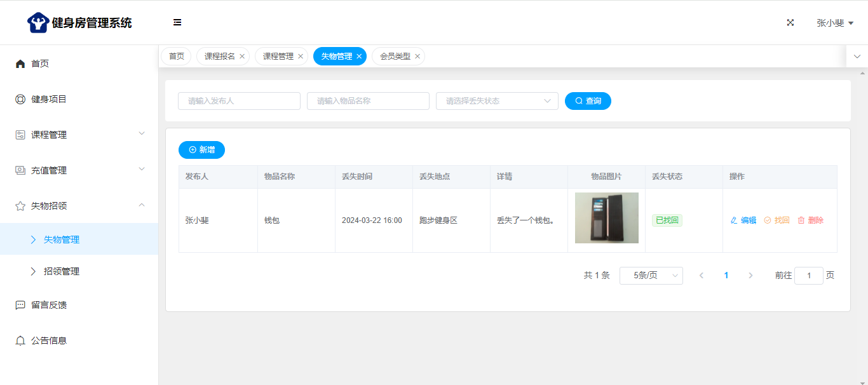
Task: Click the fullscreen toggle icon
Action: 790,22
